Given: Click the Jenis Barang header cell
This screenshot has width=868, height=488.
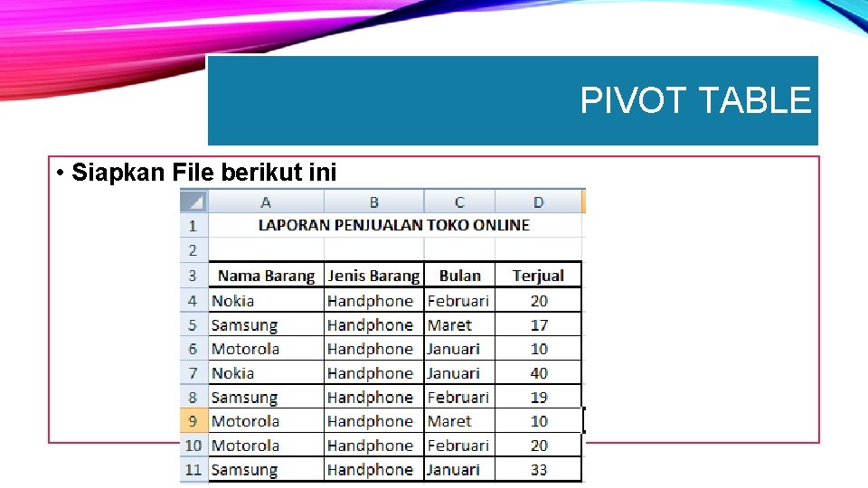Looking at the screenshot, I should tap(373, 275).
